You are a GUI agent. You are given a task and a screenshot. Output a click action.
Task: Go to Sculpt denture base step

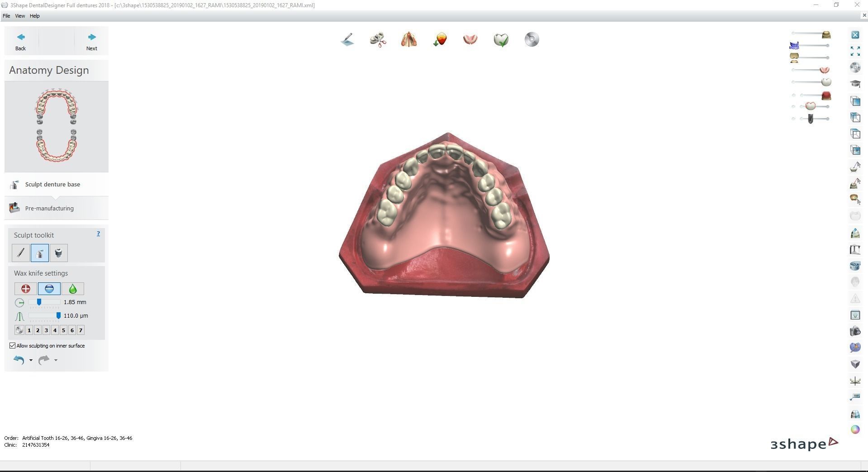click(57, 184)
